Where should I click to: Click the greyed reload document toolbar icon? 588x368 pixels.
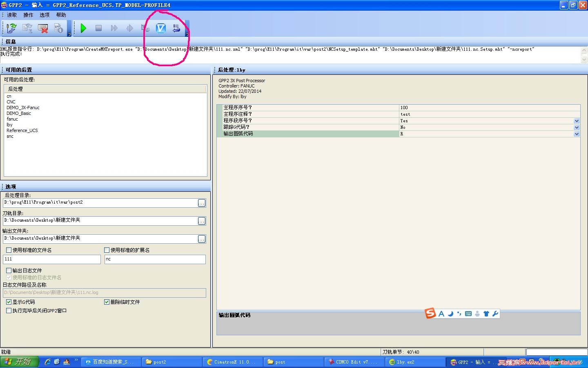(27, 28)
